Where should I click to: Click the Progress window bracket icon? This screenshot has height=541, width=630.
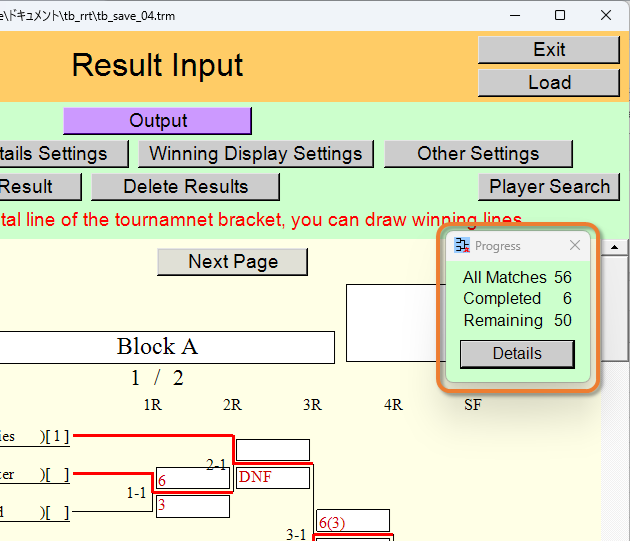point(462,245)
